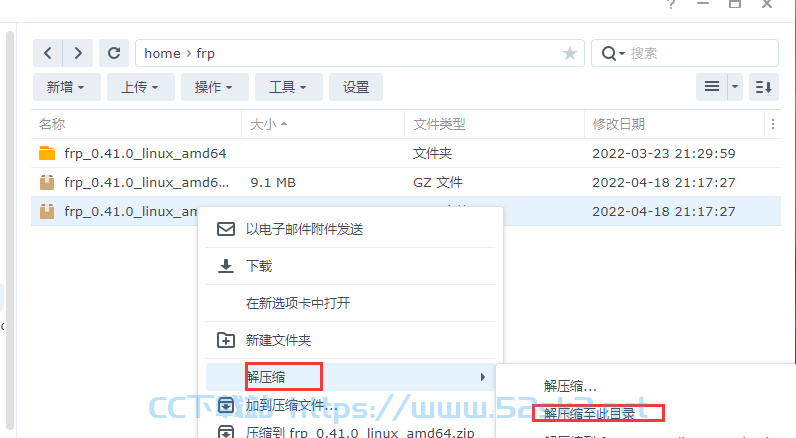Go forward with the right arrow button
The height and width of the screenshot is (438, 796).
point(78,53)
